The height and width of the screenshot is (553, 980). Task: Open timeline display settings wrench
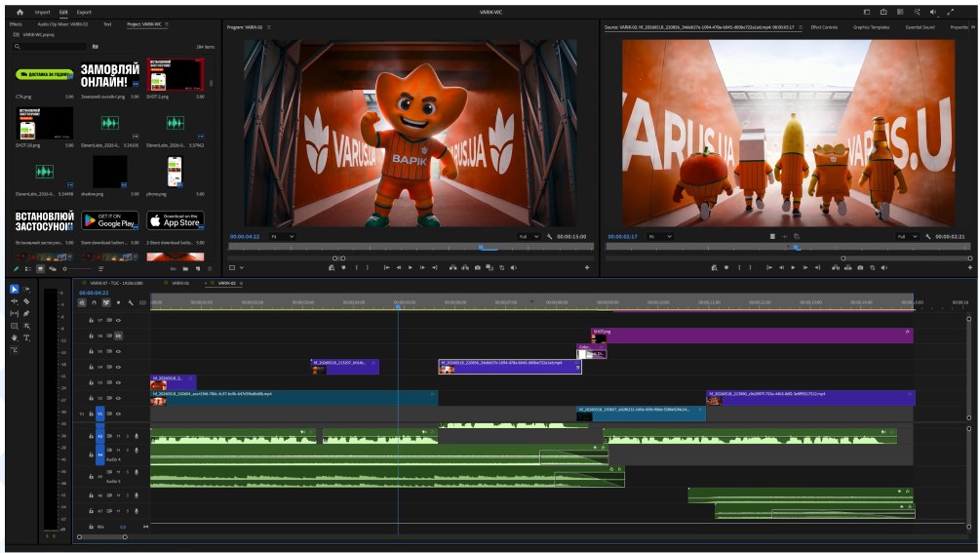131,303
